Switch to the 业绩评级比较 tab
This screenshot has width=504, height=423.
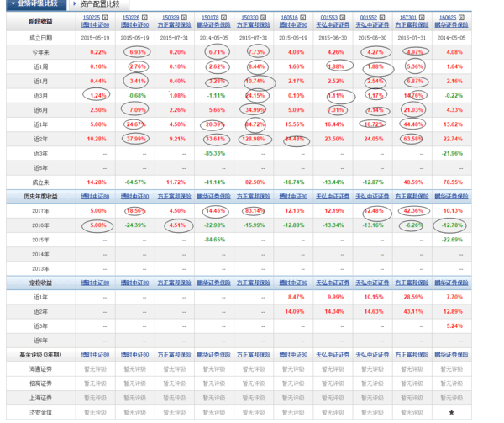[36, 4]
